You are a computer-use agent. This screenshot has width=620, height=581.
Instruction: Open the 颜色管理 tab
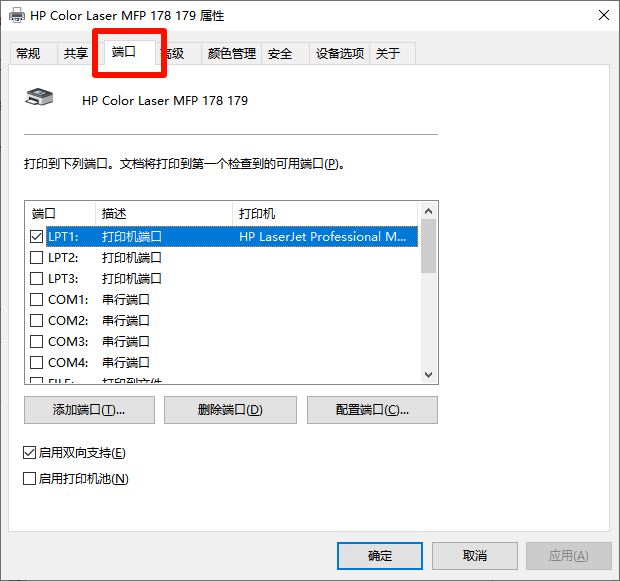232,53
